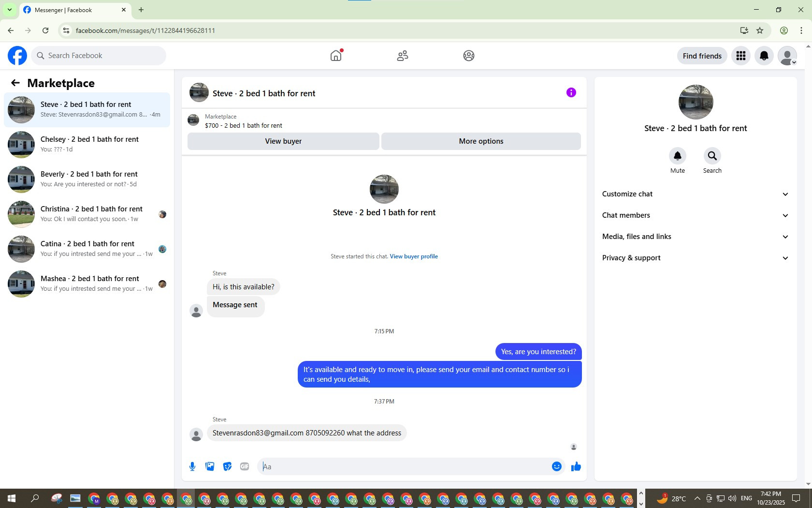Open Chrome three-dot menu
Image resolution: width=812 pixels, height=508 pixels.
pos(801,30)
